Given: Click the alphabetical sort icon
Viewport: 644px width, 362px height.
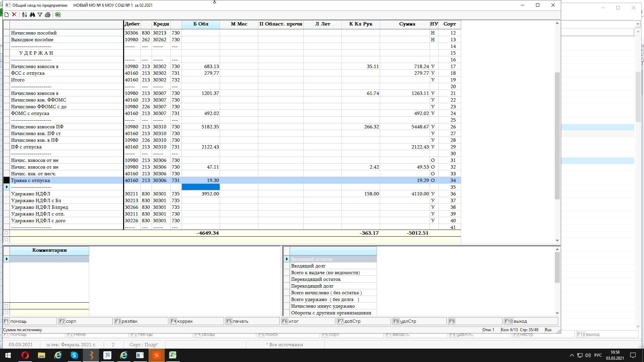Looking at the screenshot, I should (24, 14).
